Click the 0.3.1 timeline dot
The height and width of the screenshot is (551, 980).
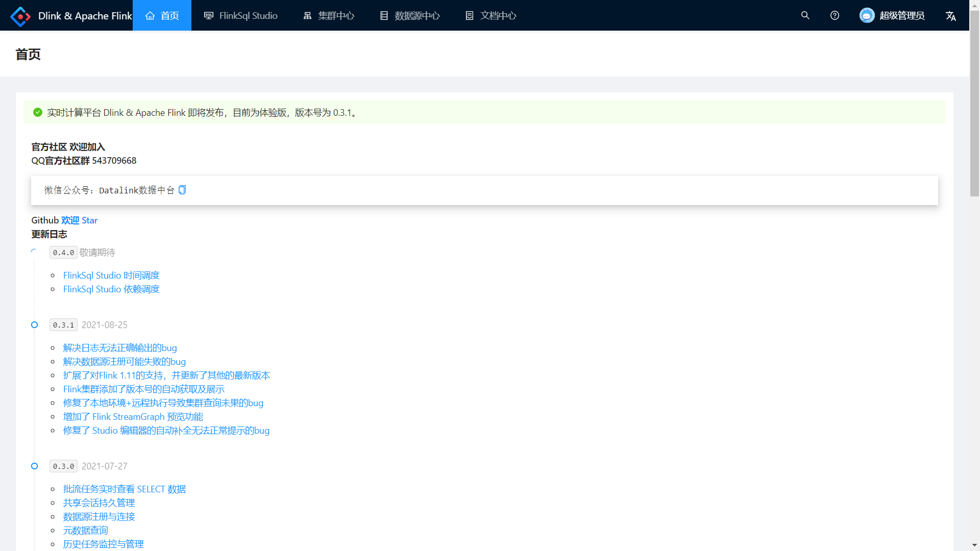(34, 325)
